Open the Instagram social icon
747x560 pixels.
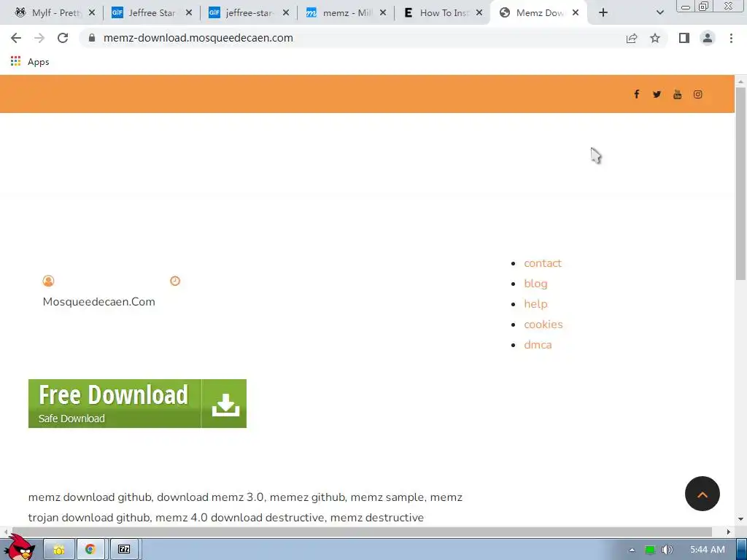pyautogui.click(x=698, y=94)
